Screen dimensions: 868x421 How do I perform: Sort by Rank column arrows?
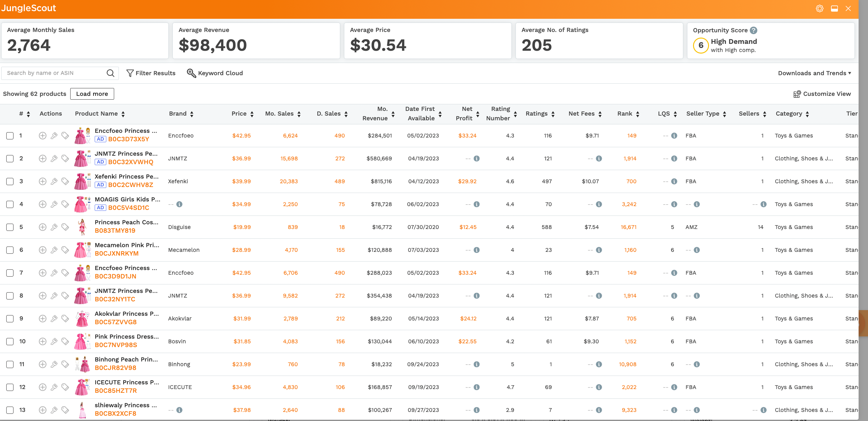pyautogui.click(x=638, y=114)
